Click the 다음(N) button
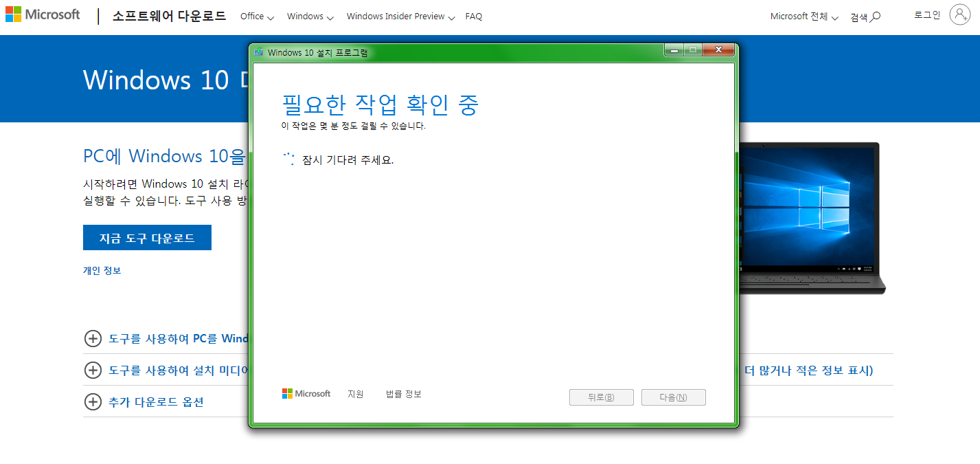Image resolution: width=980 pixels, height=464 pixels. pyautogui.click(x=674, y=397)
